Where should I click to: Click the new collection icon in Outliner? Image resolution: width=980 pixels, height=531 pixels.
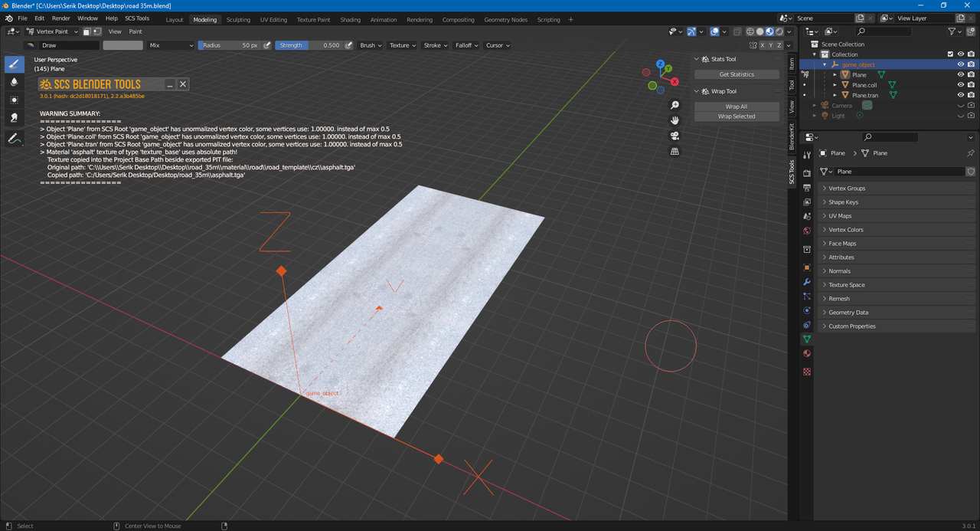[972, 31]
